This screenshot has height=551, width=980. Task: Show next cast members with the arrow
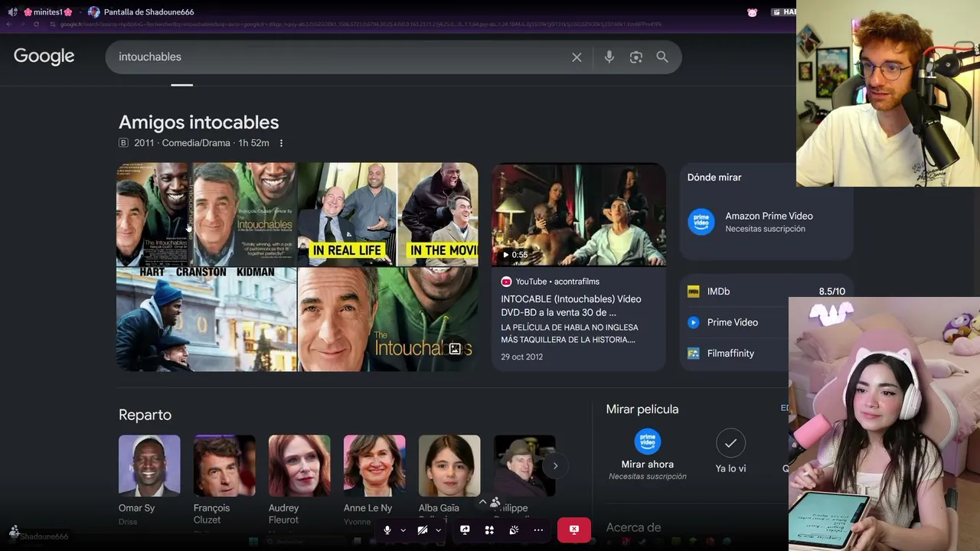tap(555, 465)
